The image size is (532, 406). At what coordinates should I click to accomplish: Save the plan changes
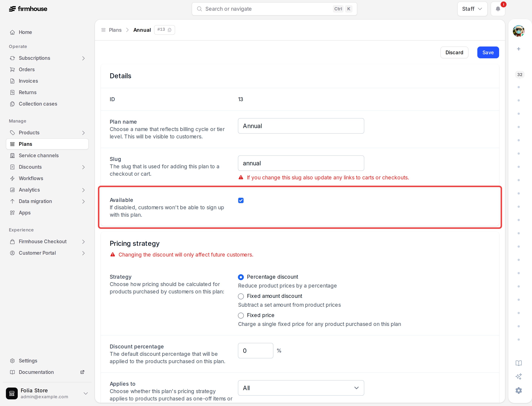(488, 52)
